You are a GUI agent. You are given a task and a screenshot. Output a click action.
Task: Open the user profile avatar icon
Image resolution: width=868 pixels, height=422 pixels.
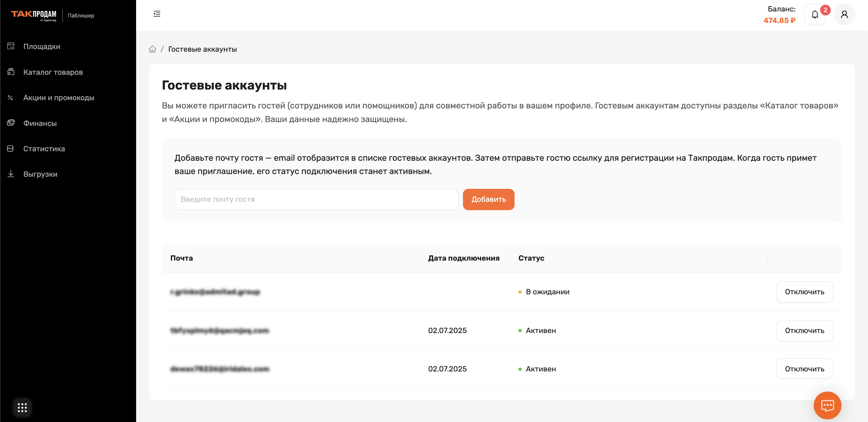click(x=844, y=14)
